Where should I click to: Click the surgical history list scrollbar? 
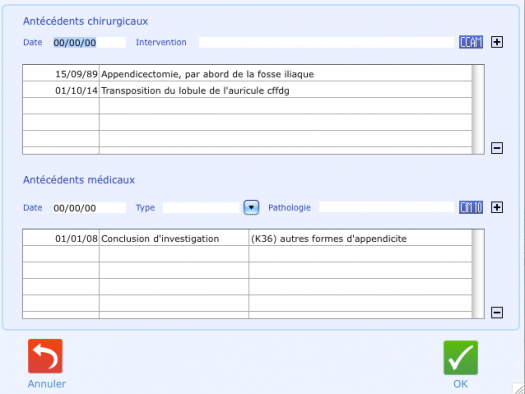478,109
